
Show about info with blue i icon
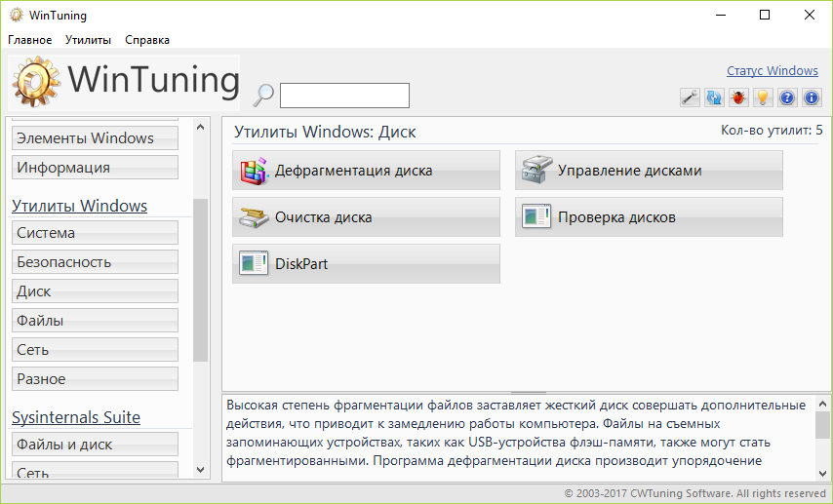[812, 97]
